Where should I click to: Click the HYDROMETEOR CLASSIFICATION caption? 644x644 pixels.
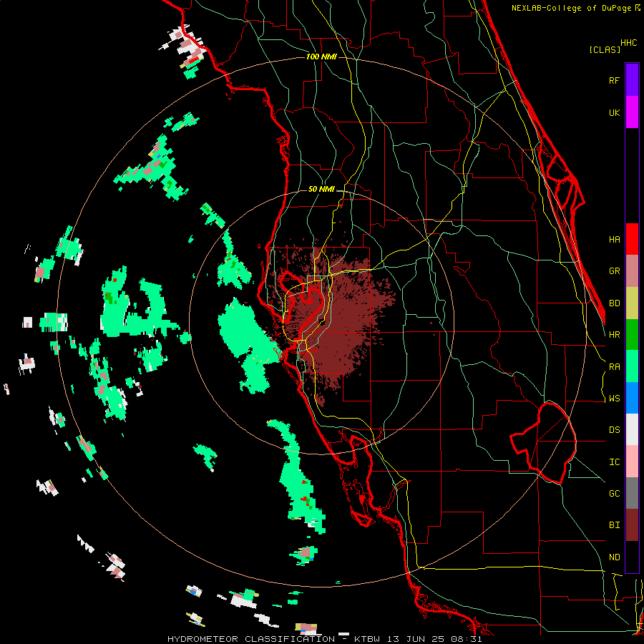251,639
